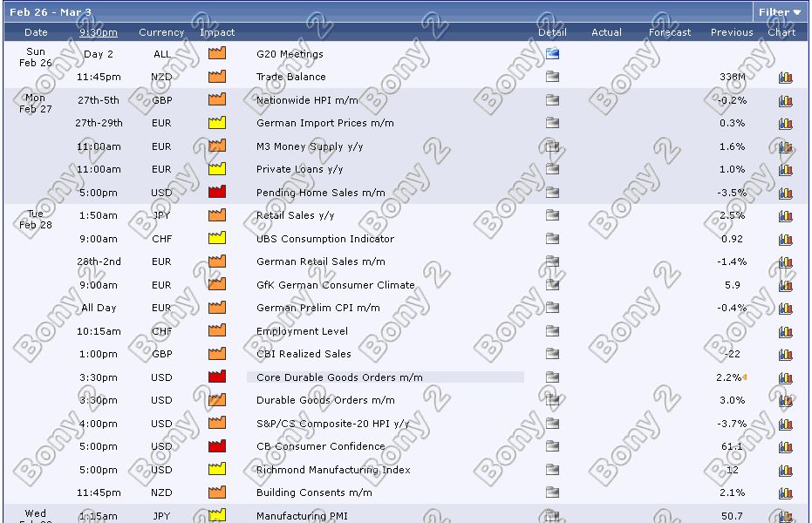The width and height of the screenshot is (812, 523).
Task: Open detail folder for Pending Home Sales
Action: point(552,193)
